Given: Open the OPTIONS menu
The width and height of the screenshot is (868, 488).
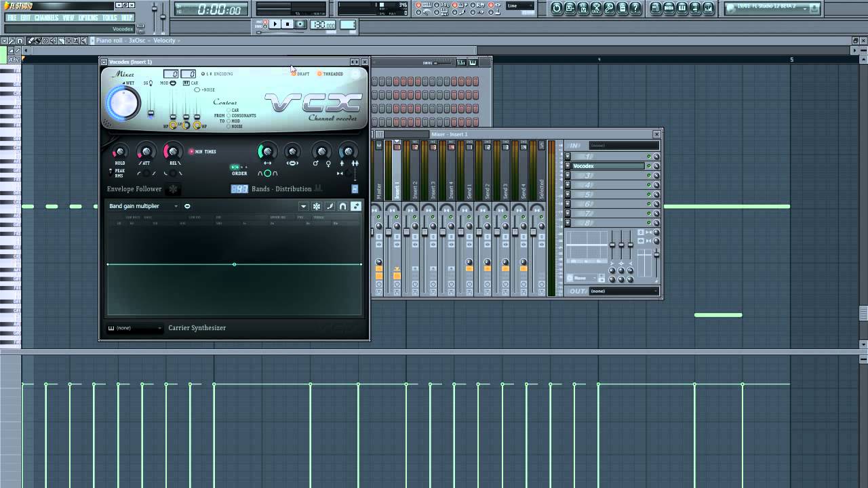Looking at the screenshot, I should click(88, 18).
